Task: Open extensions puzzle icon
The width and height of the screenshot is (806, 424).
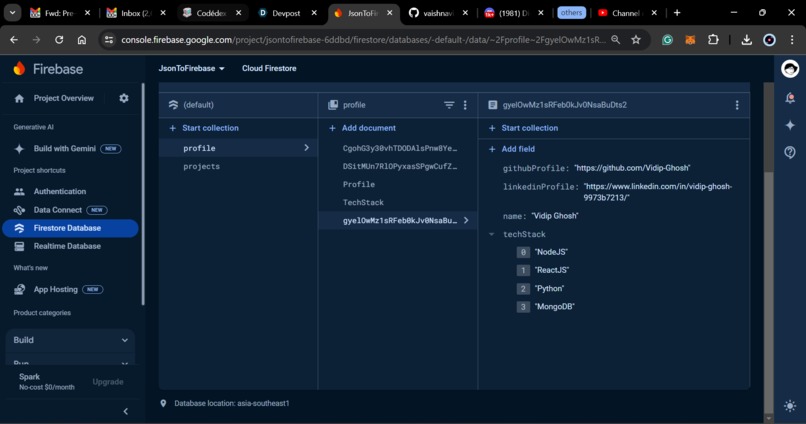Action: [x=713, y=40]
